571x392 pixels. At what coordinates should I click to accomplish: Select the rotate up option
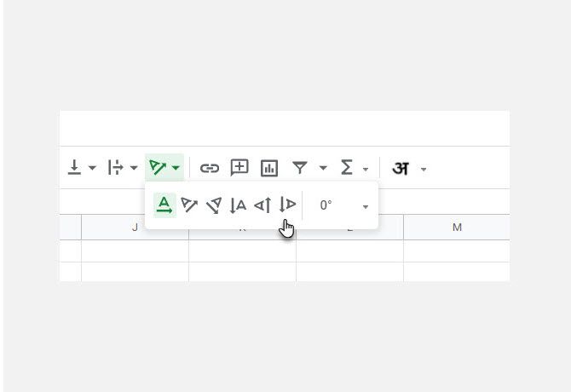point(263,205)
